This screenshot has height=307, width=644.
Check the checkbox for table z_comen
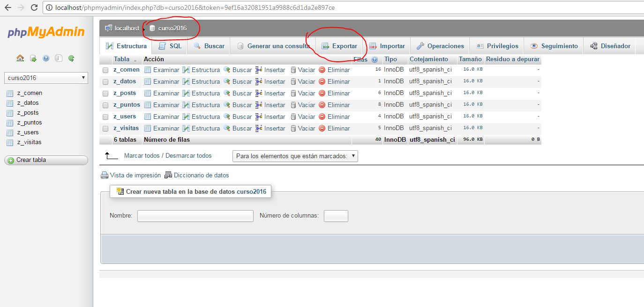[105, 70]
